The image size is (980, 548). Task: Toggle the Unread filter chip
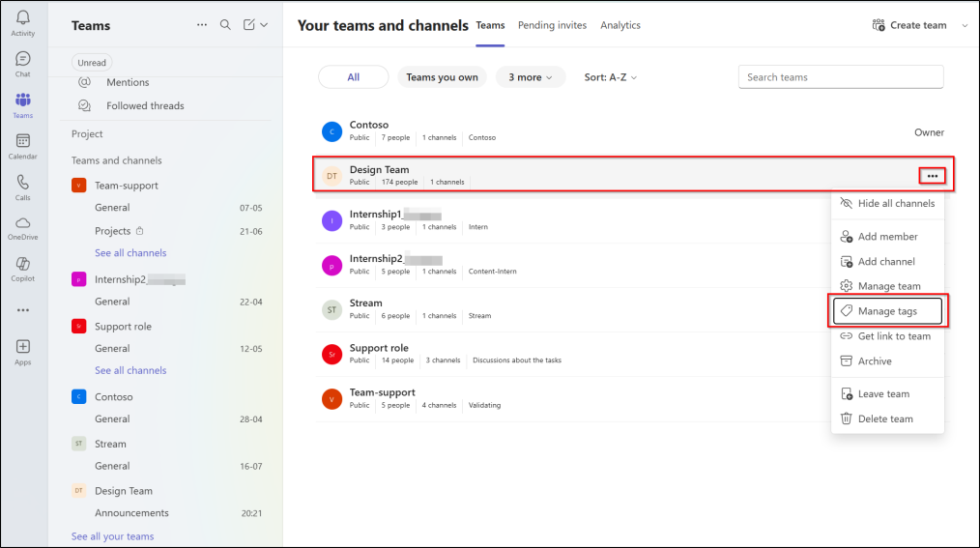92,63
